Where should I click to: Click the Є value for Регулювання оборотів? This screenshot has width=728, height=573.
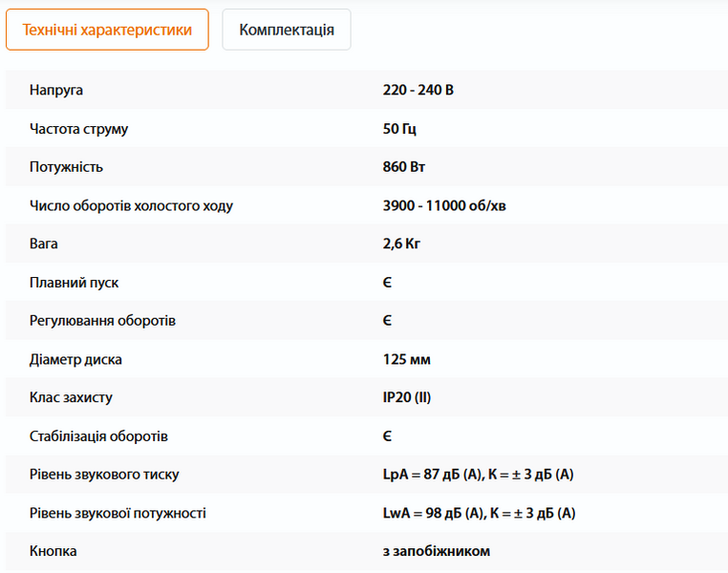click(387, 321)
